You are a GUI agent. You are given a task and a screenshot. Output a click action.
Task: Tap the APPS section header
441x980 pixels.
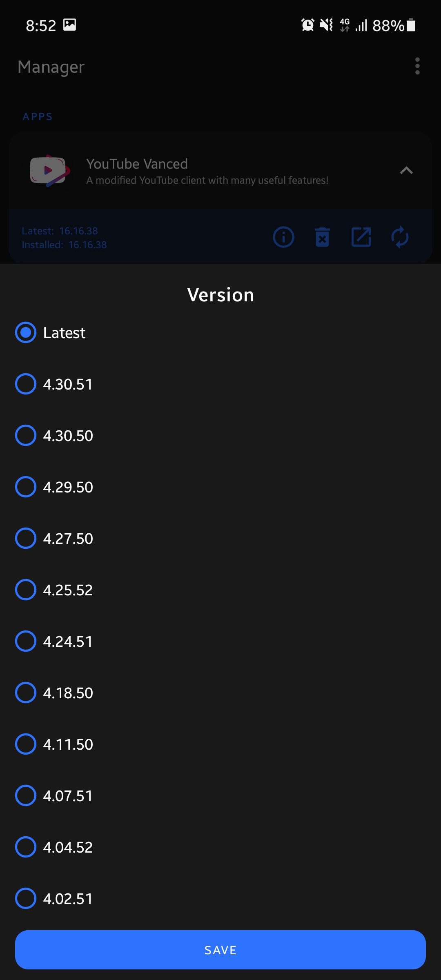coord(37,116)
